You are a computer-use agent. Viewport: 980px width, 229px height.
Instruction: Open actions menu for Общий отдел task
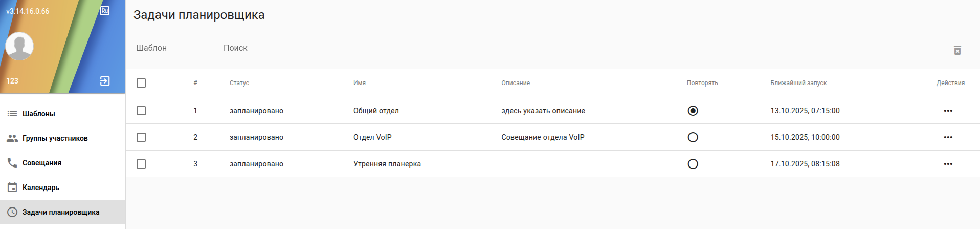click(948, 111)
